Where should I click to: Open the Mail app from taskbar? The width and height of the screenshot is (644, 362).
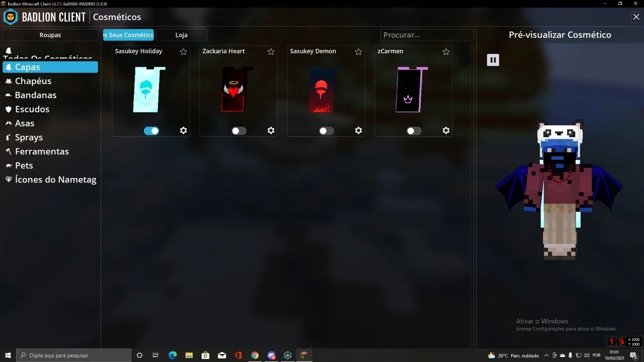pos(222,355)
